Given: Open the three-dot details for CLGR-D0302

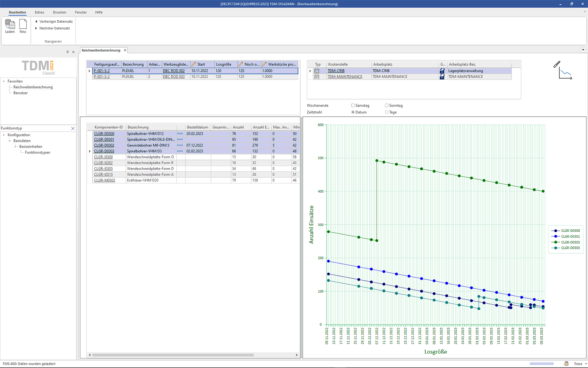Looking at the screenshot, I should pyautogui.click(x=180, y=145).
